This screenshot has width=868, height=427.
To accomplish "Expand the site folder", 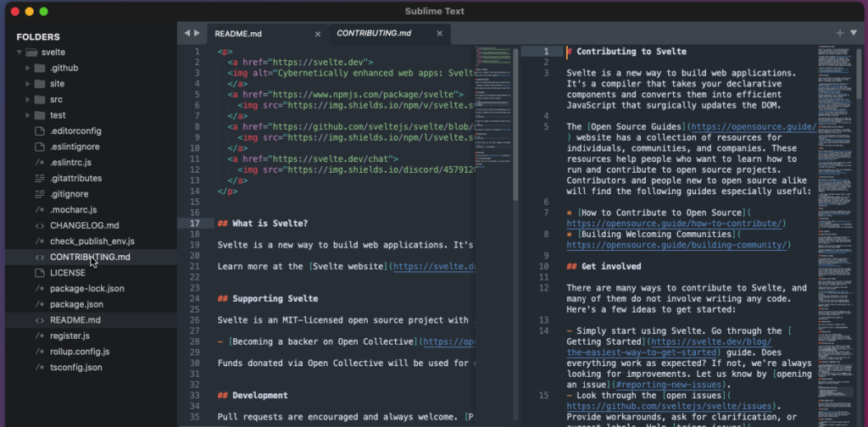I will pyautogui.click(x=27, y=84).
